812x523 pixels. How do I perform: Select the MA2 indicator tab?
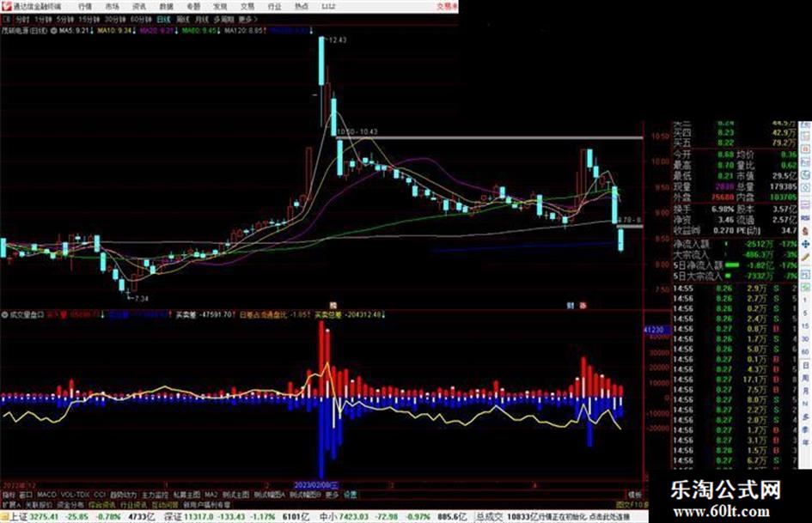[x=211, y=495]
